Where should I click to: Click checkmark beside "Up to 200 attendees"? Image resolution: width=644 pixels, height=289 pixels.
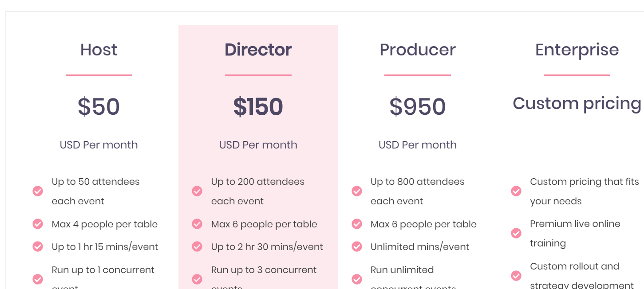click(197, 191)
